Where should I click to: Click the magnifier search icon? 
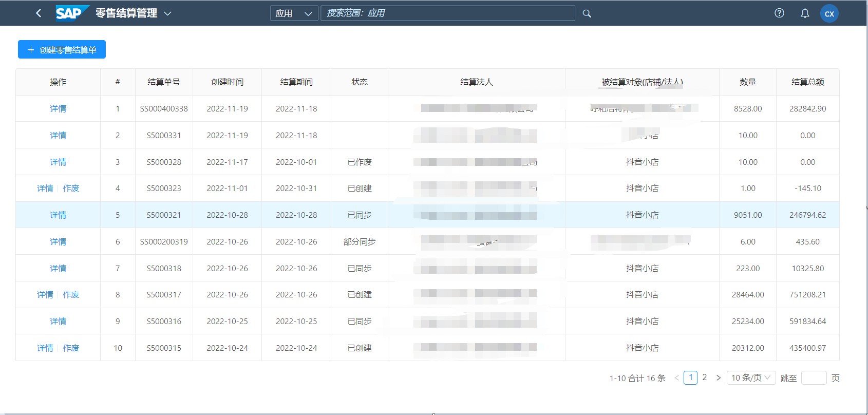coord(587,14)
